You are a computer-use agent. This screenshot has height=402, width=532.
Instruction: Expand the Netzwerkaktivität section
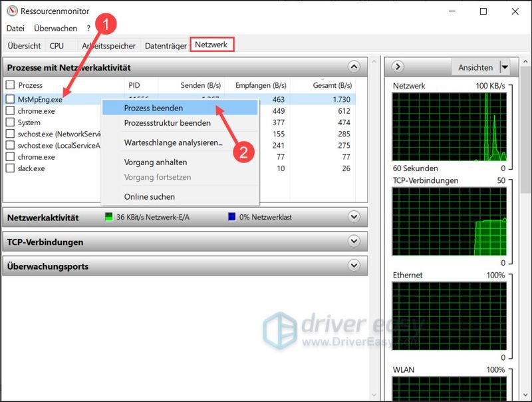(x=354, y=216)
